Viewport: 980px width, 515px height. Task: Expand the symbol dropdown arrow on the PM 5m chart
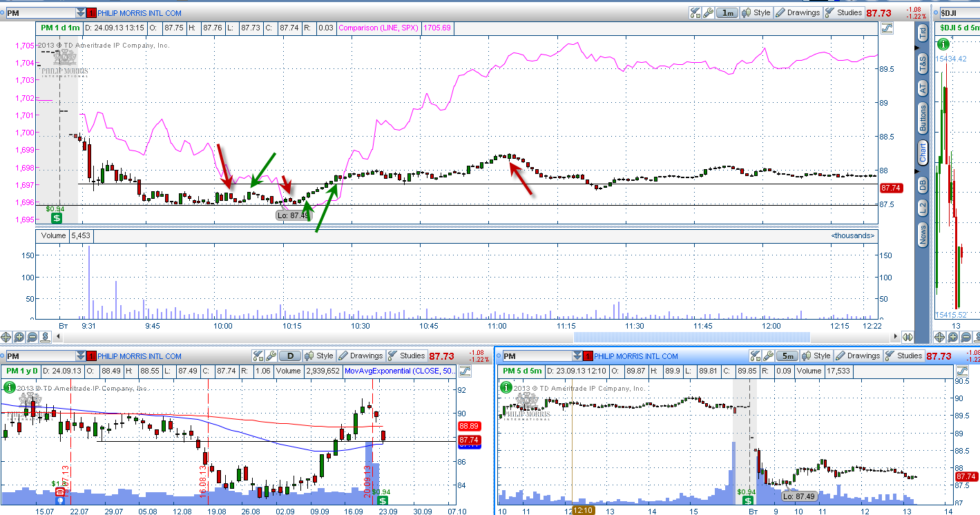point(577,356)
